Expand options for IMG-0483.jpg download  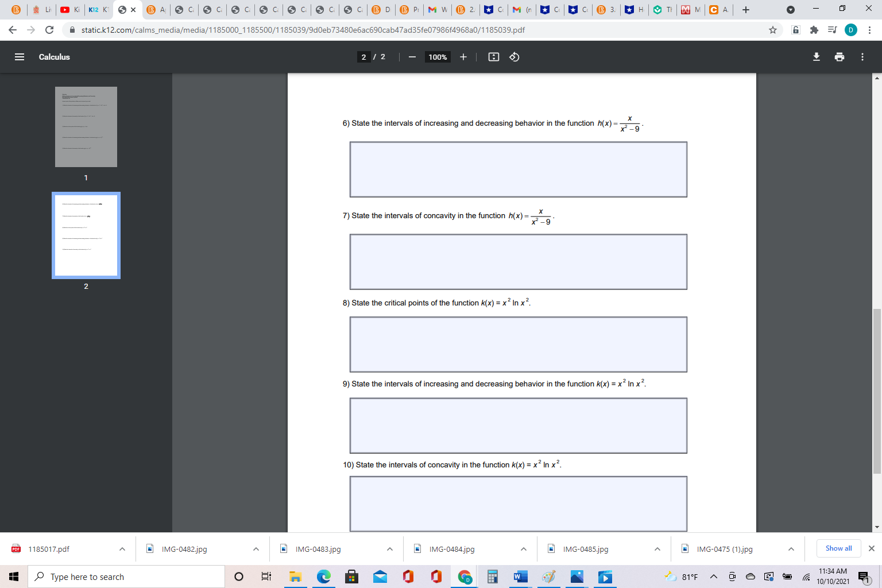click(390, 549)
